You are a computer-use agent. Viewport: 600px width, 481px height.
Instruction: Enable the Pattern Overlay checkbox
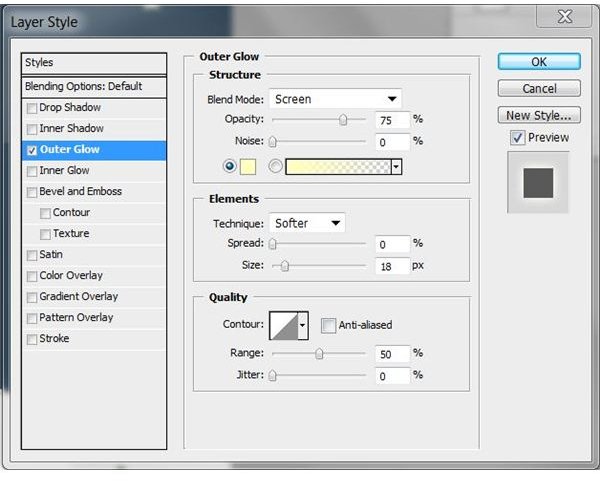[x=32, y=319]
